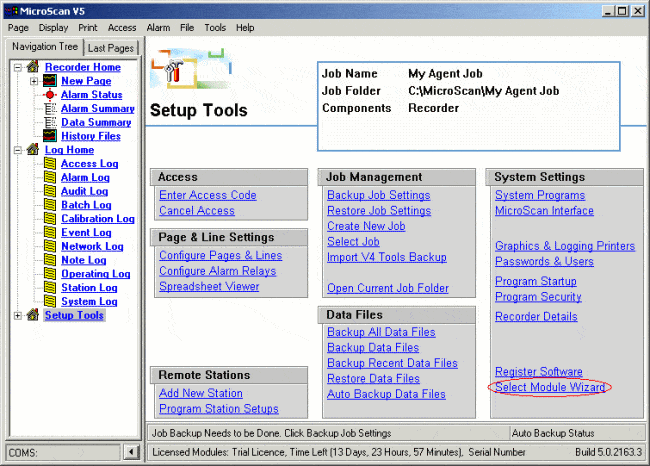The image size is (650, 466).
Task: Click Recorder Details link
Action: pos(536,316)
